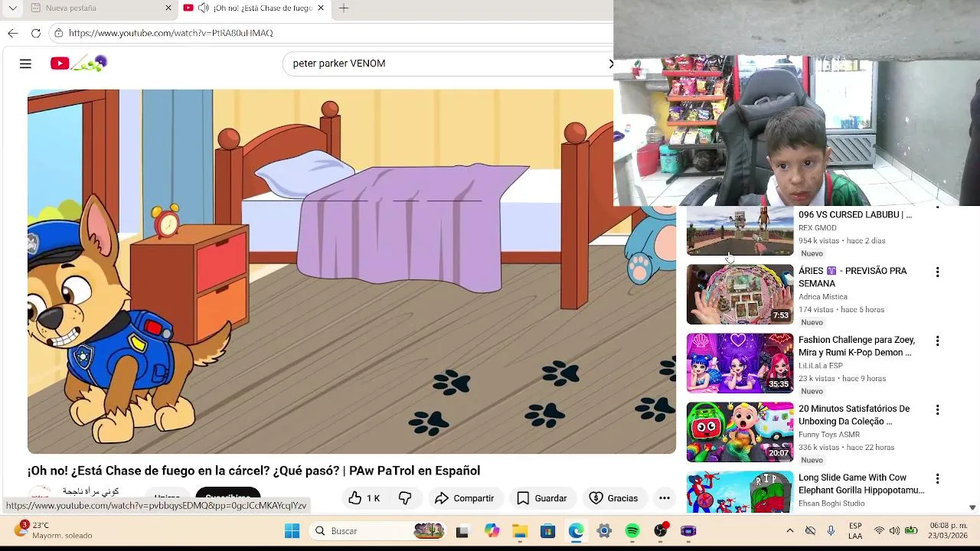Send thanks with the Gracias button
Viewport: 980px width, 551px height.
[x=613, y=498]
